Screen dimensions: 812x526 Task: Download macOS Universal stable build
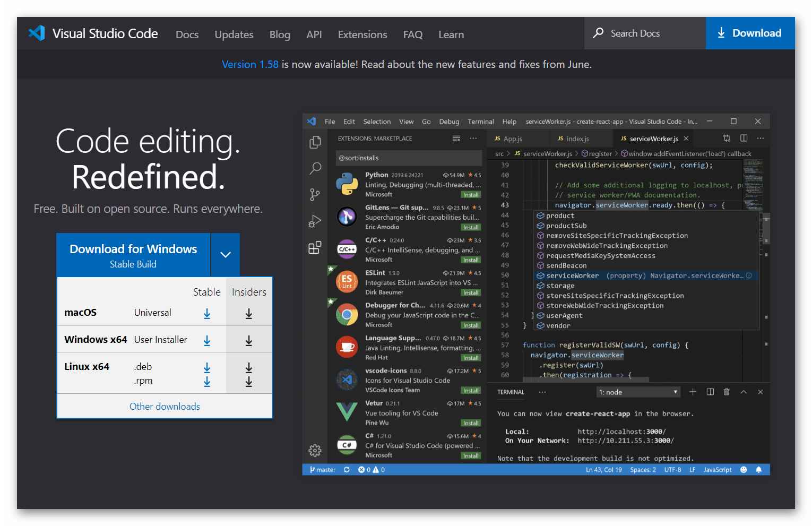click(x=207, y=314)
